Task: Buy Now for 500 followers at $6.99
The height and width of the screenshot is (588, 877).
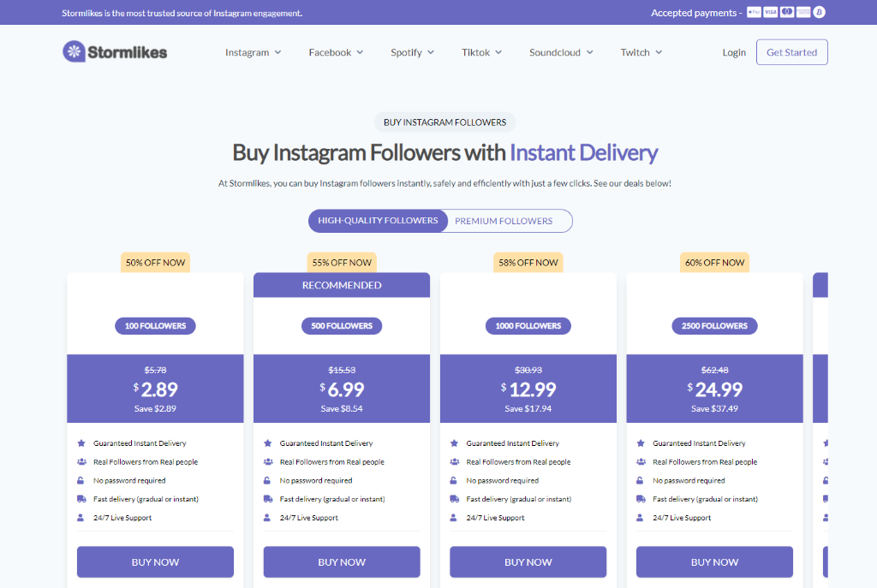Action: (342, 561)
